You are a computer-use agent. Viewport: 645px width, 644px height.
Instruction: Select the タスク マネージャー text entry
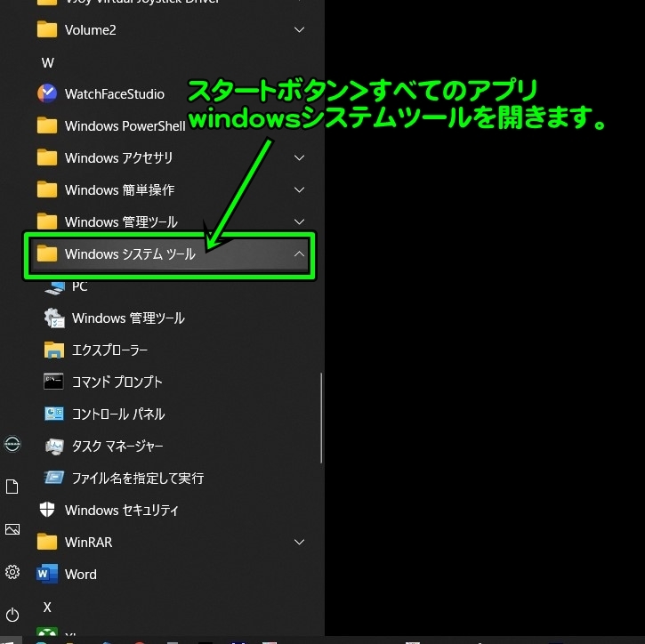pyautogui.click(x=117, y=447)
